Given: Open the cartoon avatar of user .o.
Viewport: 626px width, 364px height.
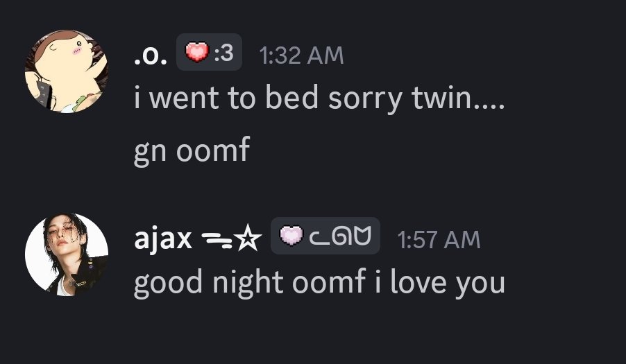Looking at the screenshot, I should (67, 72).
